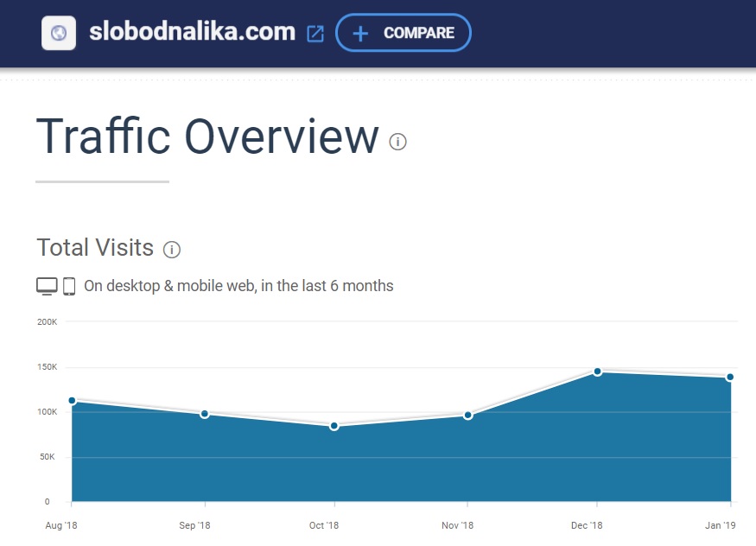Click the Total Visits heading
This screenshot has height=546, width=756.
click(95, 248)
